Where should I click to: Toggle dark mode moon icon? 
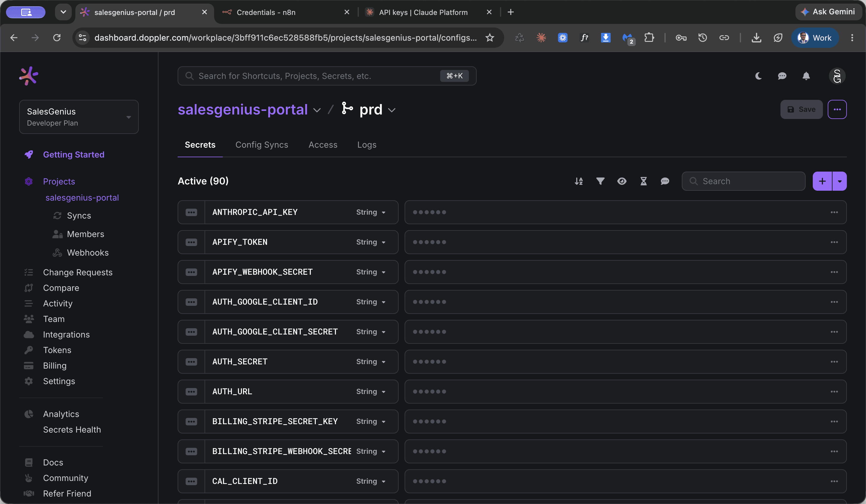pos(758,76)
